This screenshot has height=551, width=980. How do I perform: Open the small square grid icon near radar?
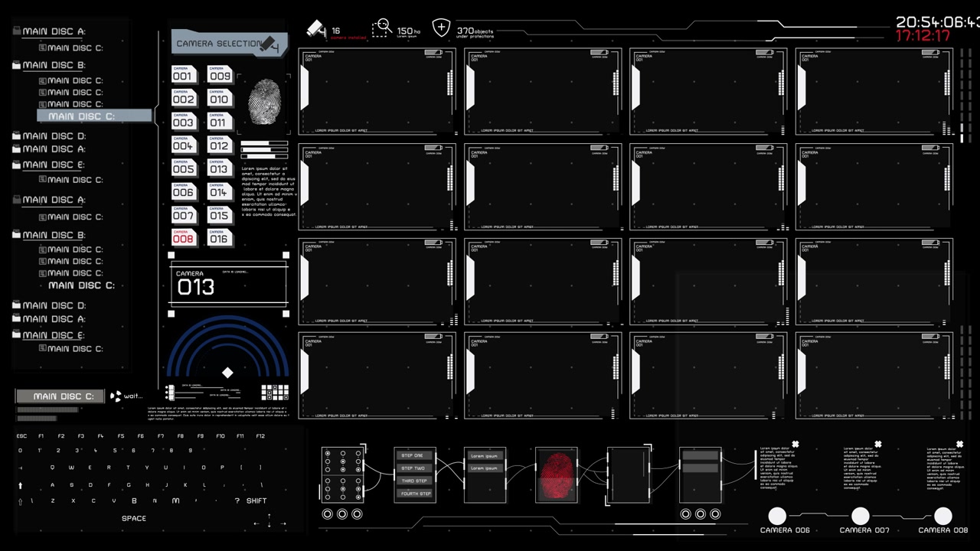click(275, 393)
